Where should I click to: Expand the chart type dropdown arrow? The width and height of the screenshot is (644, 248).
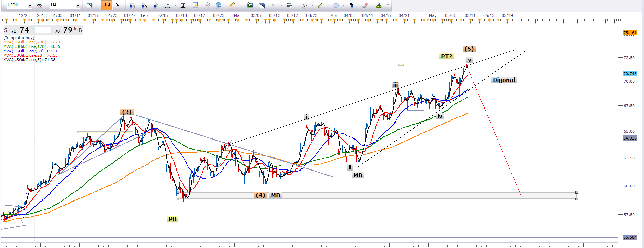tap(97, 5)
